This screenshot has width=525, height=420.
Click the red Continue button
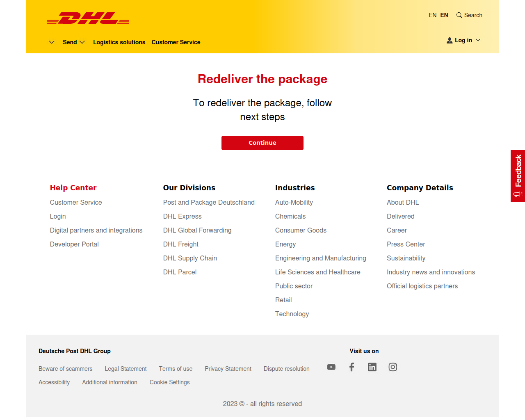262,143
